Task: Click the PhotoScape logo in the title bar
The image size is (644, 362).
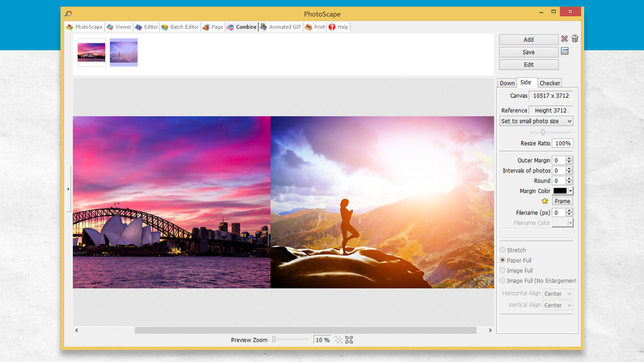Action: click(x=68, y=14)
